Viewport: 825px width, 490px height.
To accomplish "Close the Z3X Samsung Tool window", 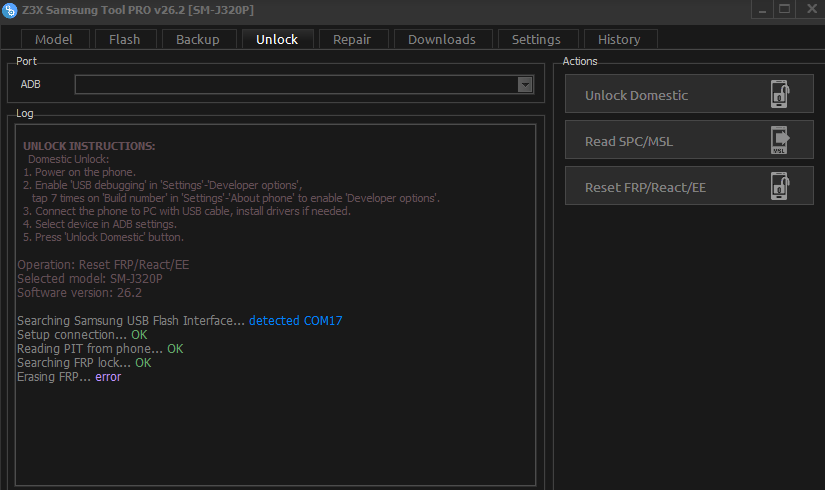I will [812, 9].
